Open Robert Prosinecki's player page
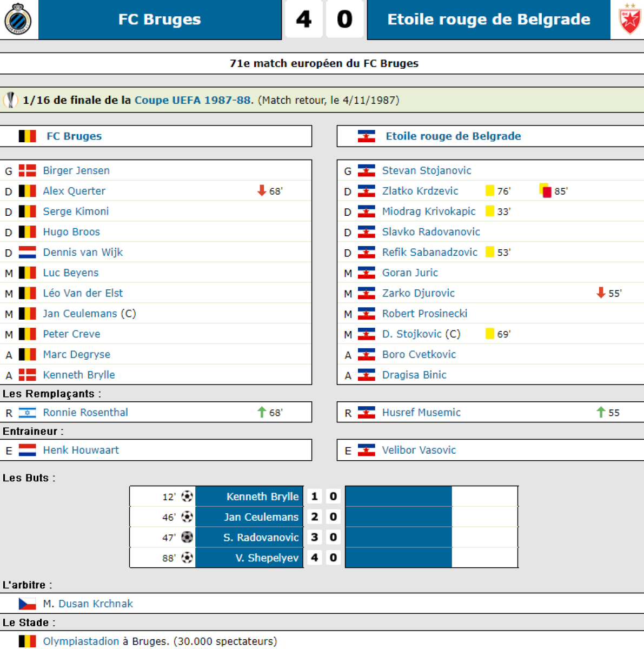Screen dimensions: 644x649 click(424, 314)
